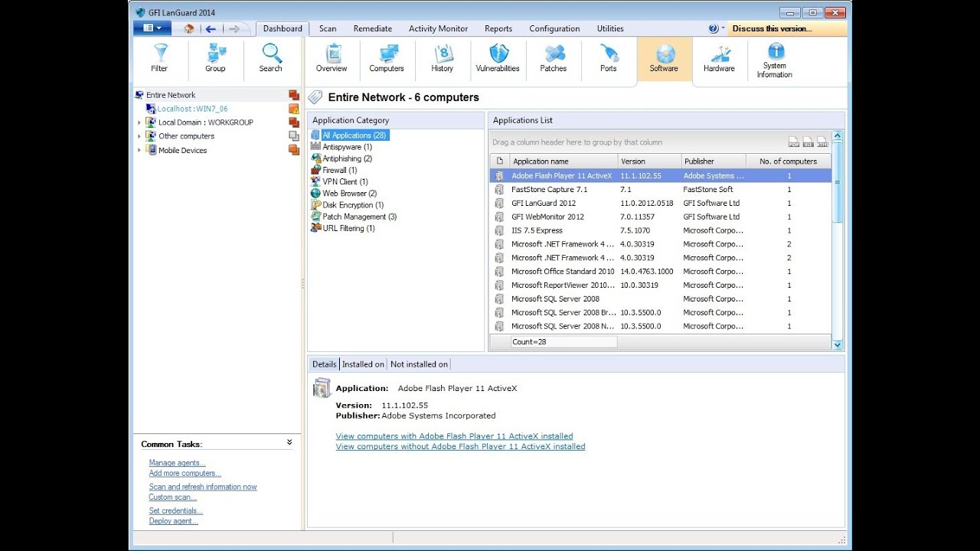Click the status icon beside Mobile Devices
980x551 pixels.
click(x=293, y=150)
